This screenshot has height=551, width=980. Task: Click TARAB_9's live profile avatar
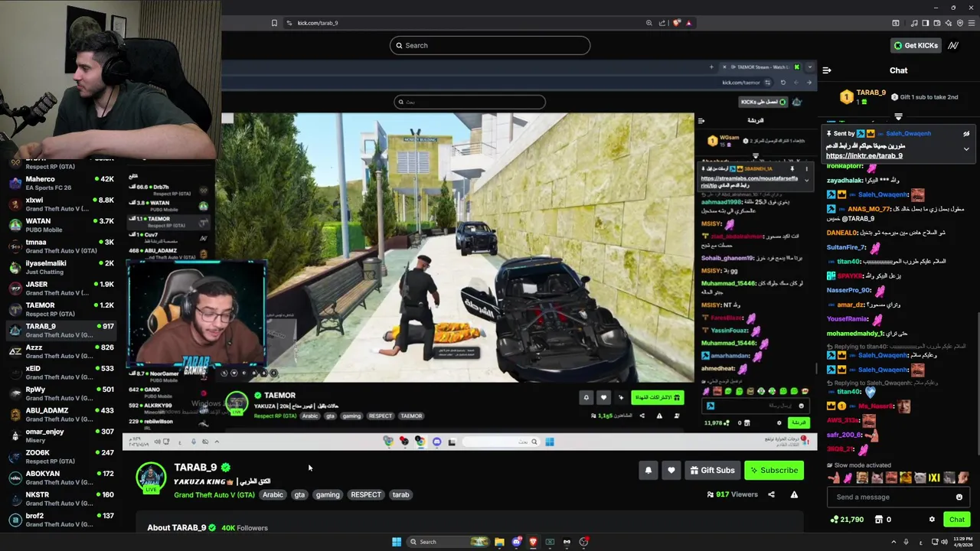(x=151, y=478)
